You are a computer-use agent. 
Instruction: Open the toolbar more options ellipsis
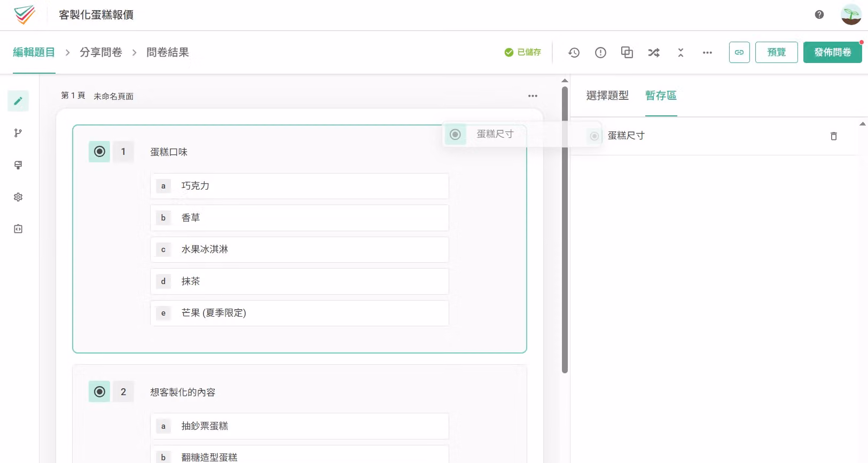707,52
